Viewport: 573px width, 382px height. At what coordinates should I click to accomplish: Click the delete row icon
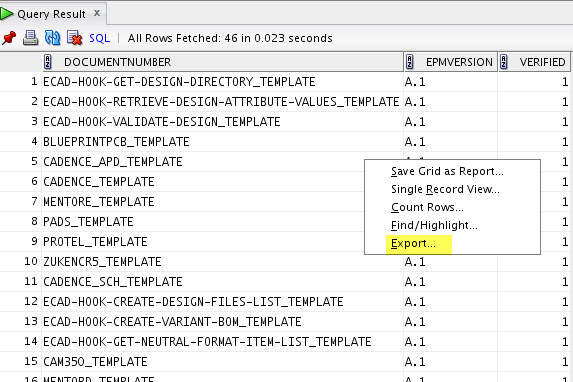coord(75,38)
